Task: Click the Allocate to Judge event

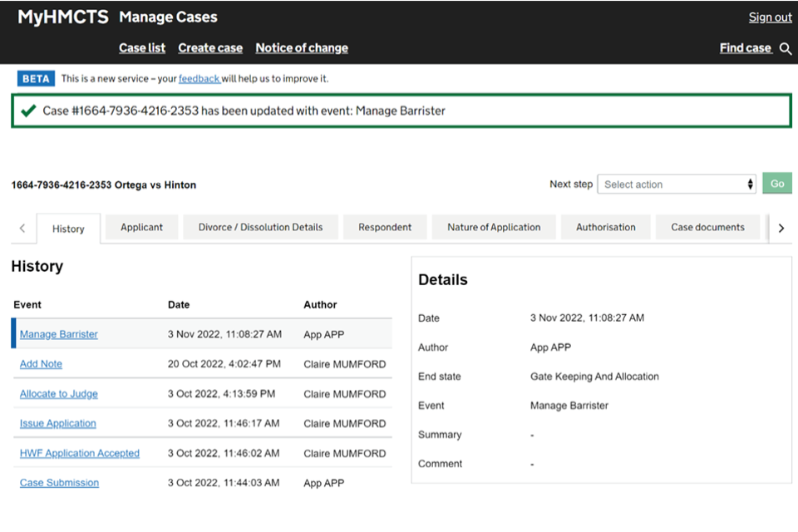Action: 59,394
